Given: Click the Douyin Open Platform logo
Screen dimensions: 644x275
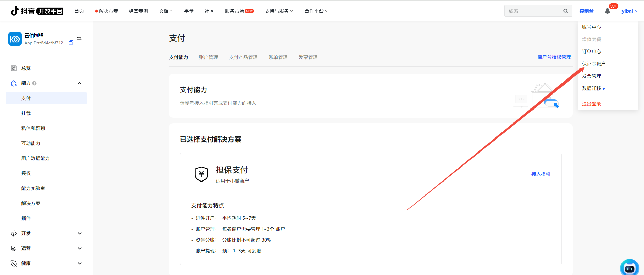Looking at the screenshot, I should click(37, 11).
